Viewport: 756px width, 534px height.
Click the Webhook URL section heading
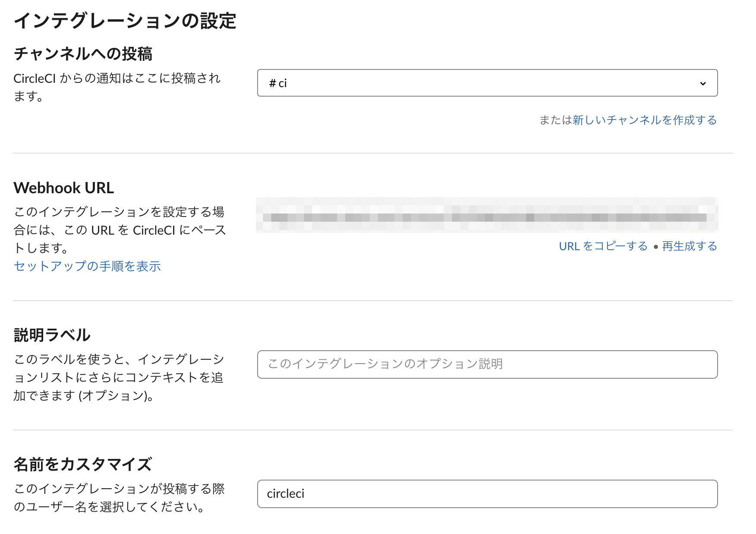click(64, 188)
